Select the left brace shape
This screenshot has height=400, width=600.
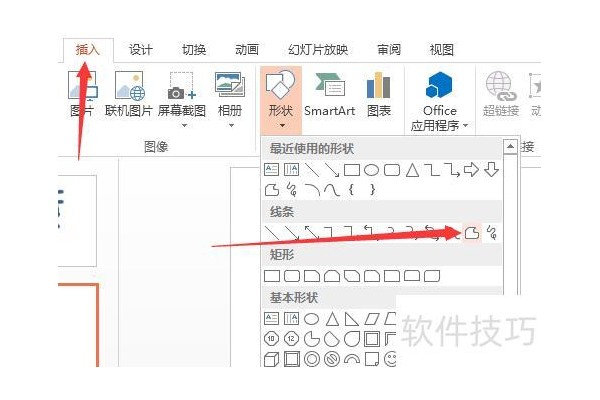pos(351,189)
